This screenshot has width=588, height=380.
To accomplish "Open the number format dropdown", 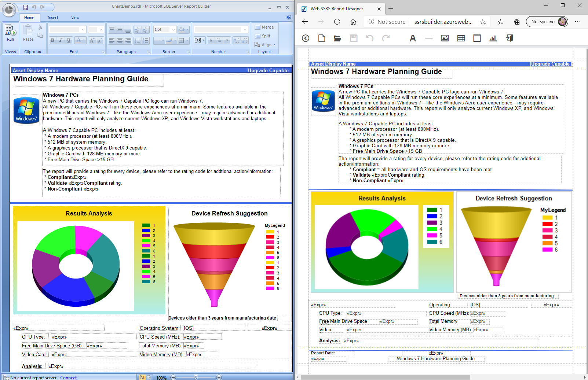I will click(x=245, y=29).
